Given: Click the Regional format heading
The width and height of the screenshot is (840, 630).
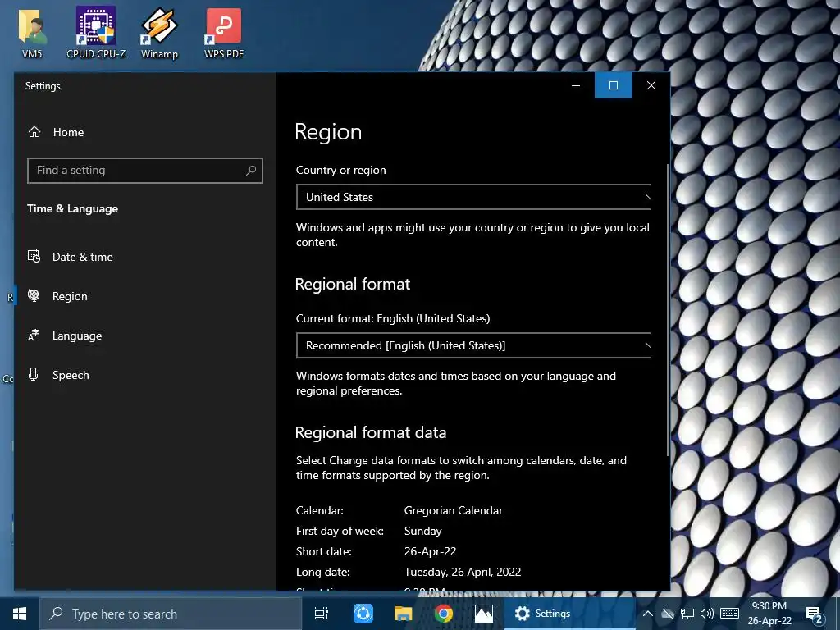Looking at the screenshot, I should click(x=353, y=284).
